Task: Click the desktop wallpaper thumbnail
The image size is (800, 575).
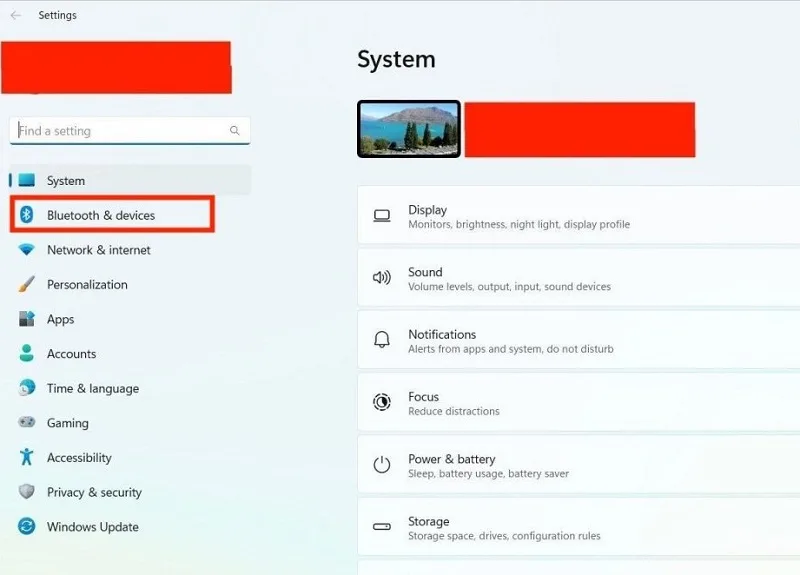Action: (x=409, y=129)
